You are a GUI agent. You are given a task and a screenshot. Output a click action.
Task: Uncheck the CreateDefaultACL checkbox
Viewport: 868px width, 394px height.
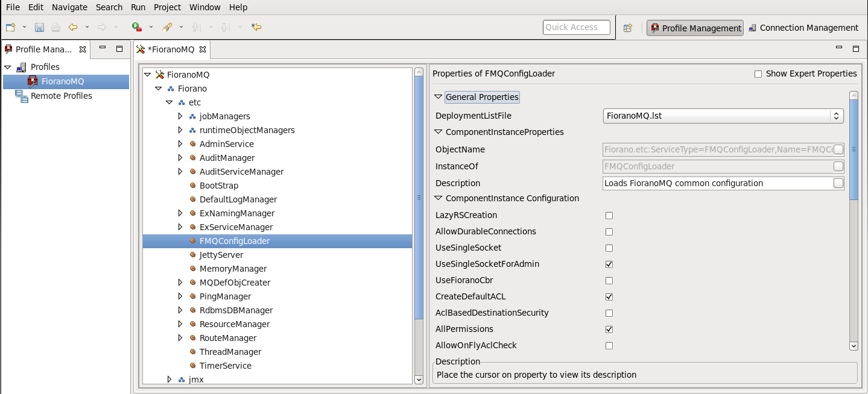[609, 297]
